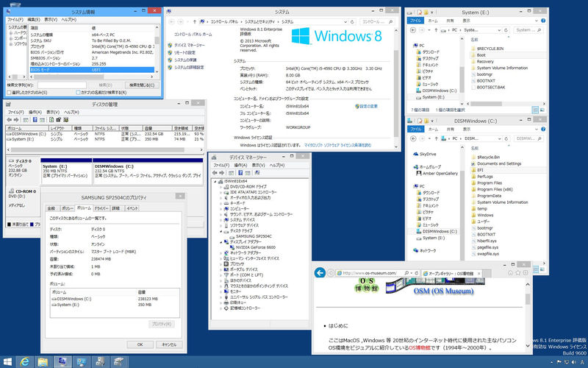Viewport: 588px width, 368px height.
Task: Click 検索文字列(W) input field in System Information
Action: tap(62, 85)
